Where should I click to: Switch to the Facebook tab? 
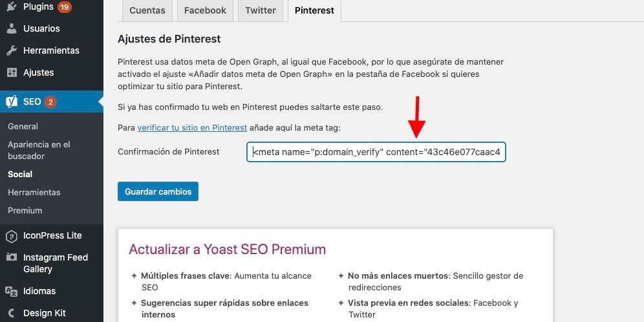click(205, 11)
